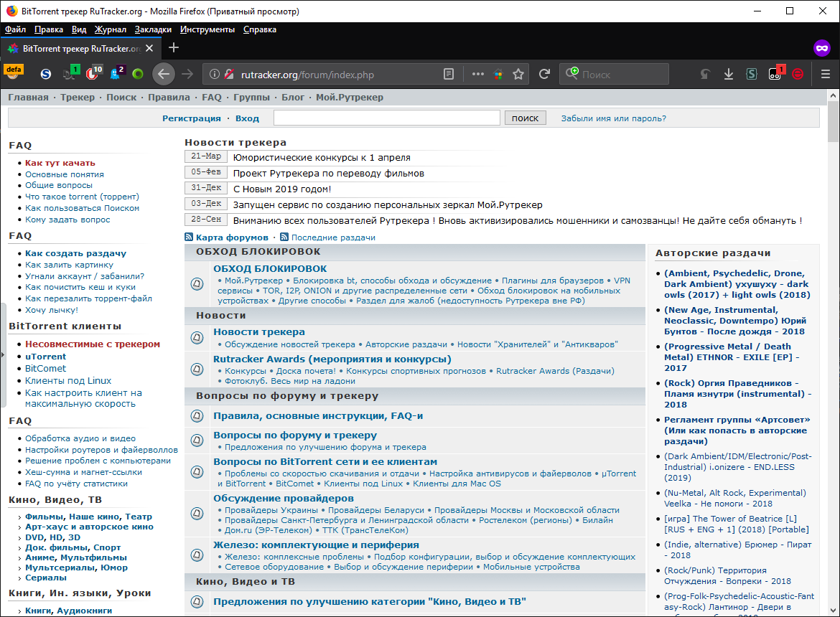This screenshot has width=840, height=617.
Task: Open the blue ghost extension with badge 2
Action: coord(116,72)
